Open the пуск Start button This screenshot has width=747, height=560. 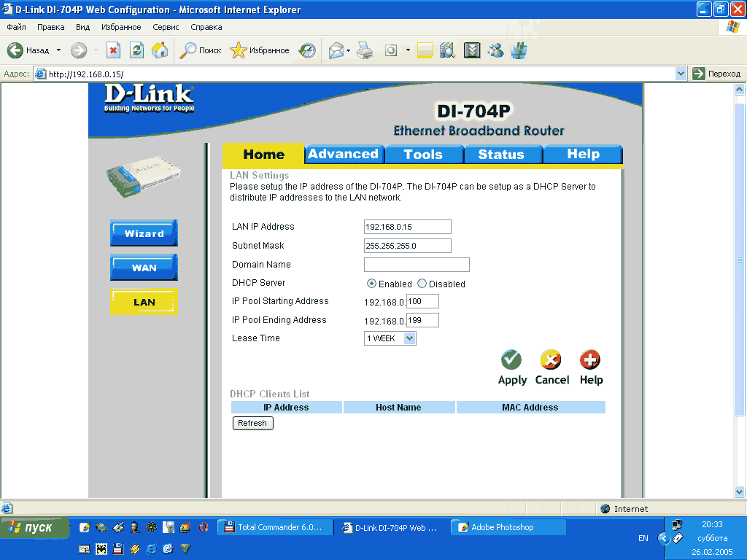point(34,528)
